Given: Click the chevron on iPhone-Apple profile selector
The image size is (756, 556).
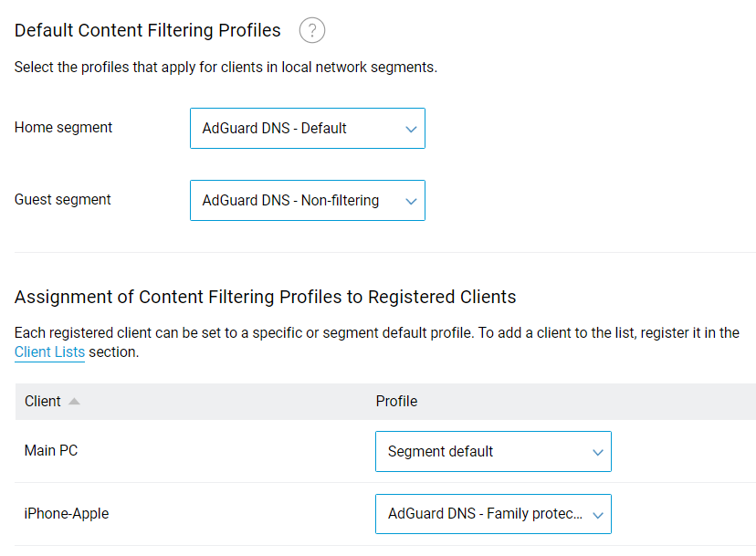Looking at the screenshot, I should (x=596, y=514).
